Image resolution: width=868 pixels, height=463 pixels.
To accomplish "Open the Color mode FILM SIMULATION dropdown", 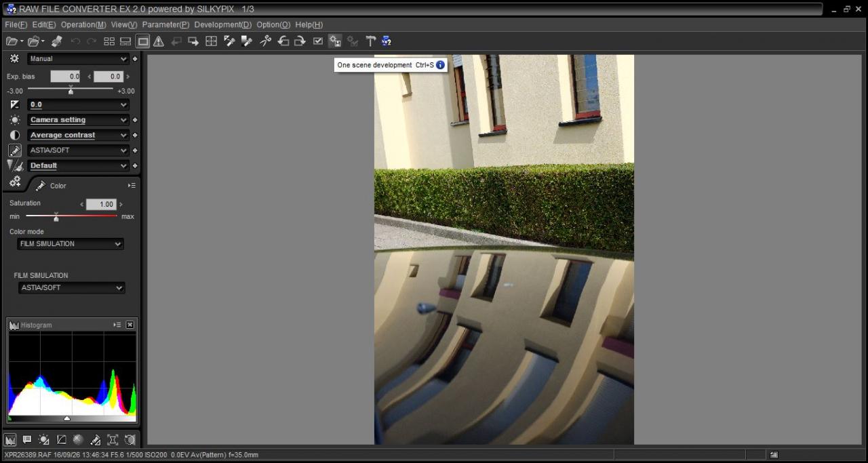I will (x=71, y=244).
